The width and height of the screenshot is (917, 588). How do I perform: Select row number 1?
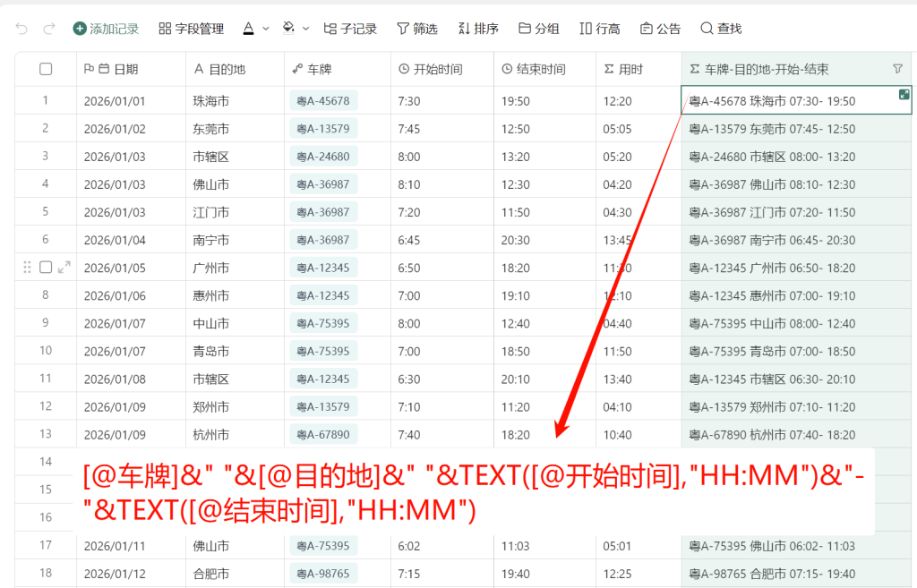(46, 100)
